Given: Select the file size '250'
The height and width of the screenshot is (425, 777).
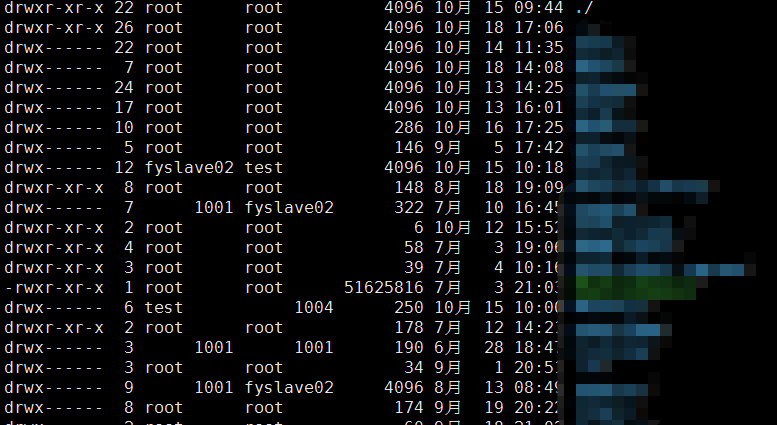Looking at the screenshot, I should [x=409, y=308].
